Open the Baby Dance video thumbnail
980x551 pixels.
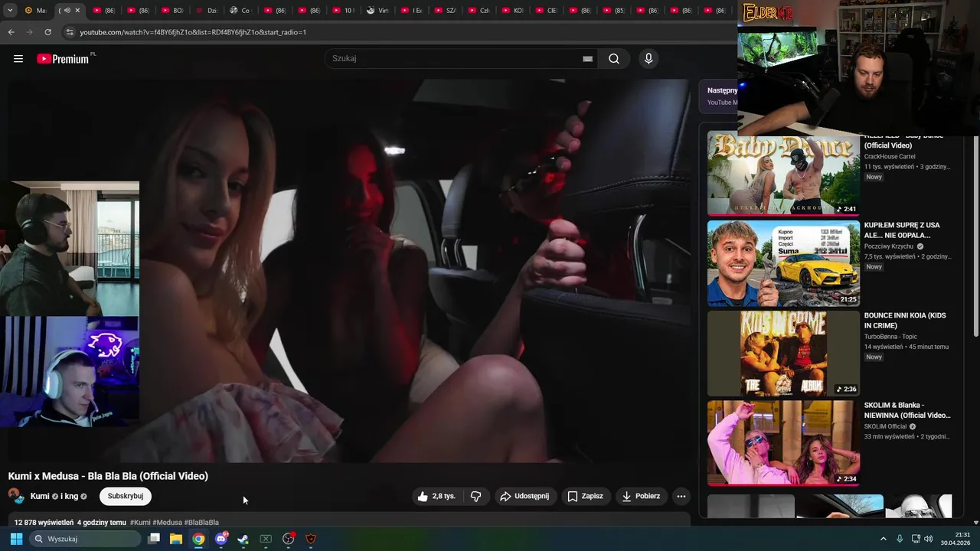(x=783, y=175)
